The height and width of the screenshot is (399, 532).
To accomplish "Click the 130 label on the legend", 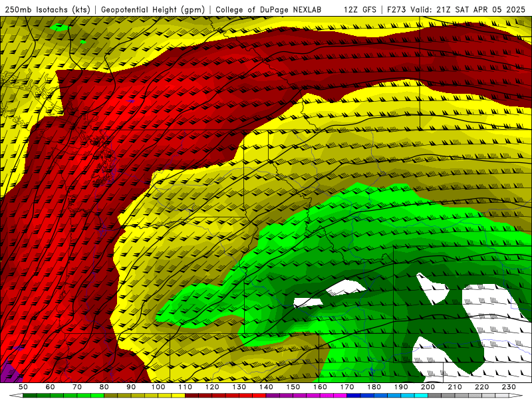I will 239,387.
